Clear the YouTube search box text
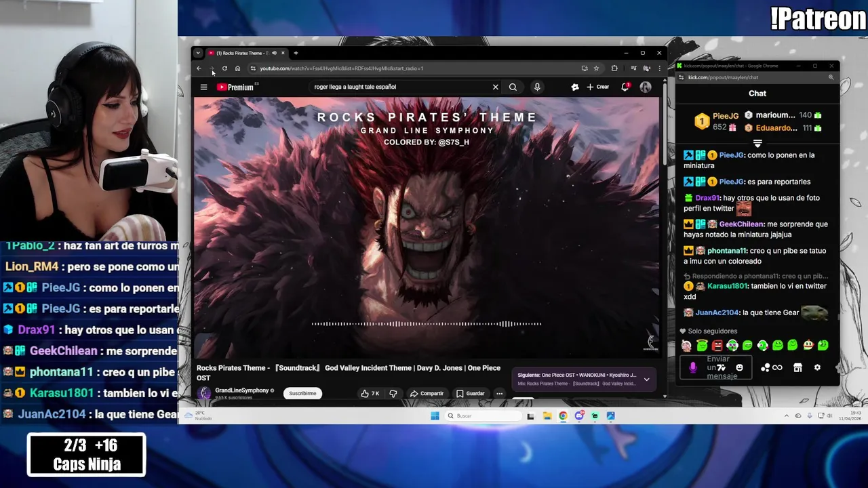868x488 pixels. (x=495, y=87)
